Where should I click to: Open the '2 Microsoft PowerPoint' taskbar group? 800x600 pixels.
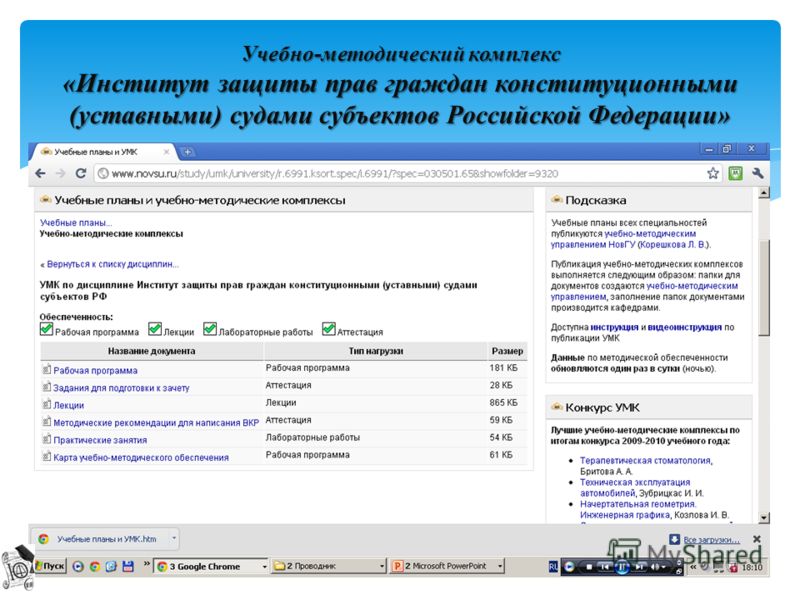point(447,566)
